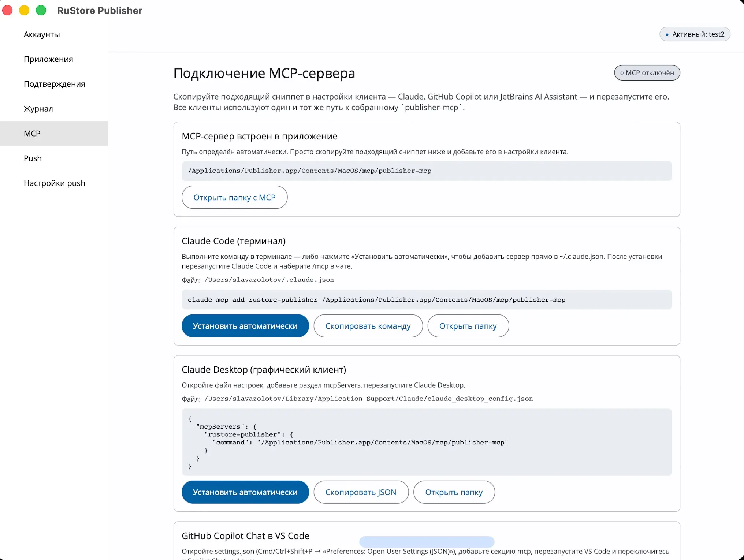Screen dimensions: 744x560
Task: Click the RuStore Publisher window title
Action: [x=100, y=11]
